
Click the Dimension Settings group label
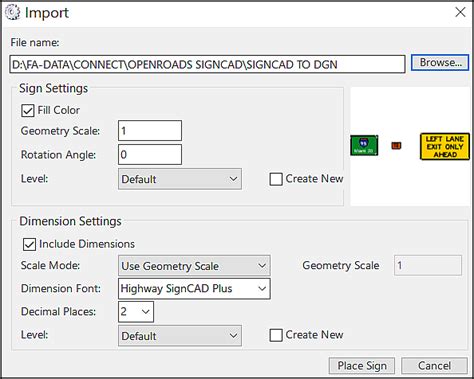70,221
